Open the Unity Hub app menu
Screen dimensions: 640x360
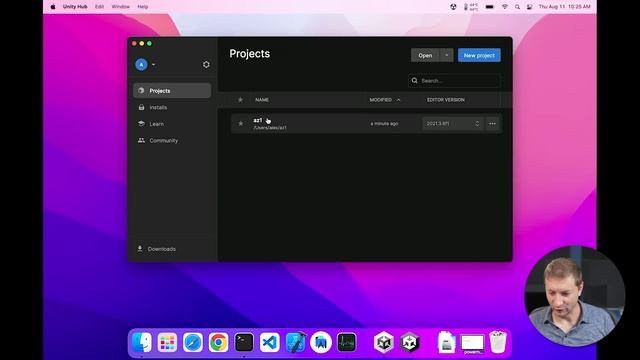[x=75, y=7]
